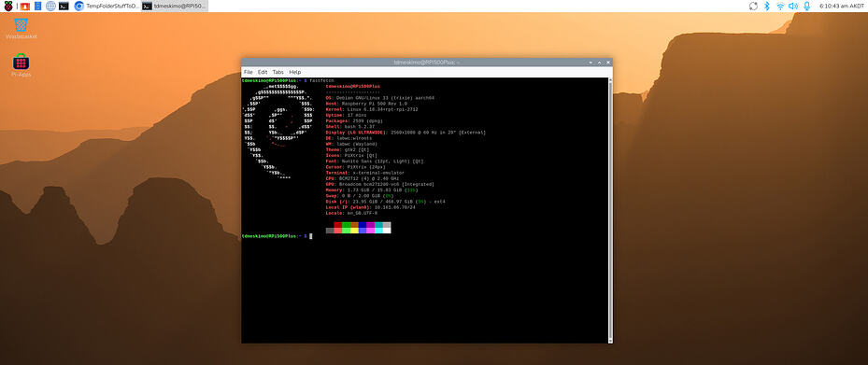The image size is (868, 365).
Task: Click the red color block in fastfetch palette
Action: [x=337, y=225]
